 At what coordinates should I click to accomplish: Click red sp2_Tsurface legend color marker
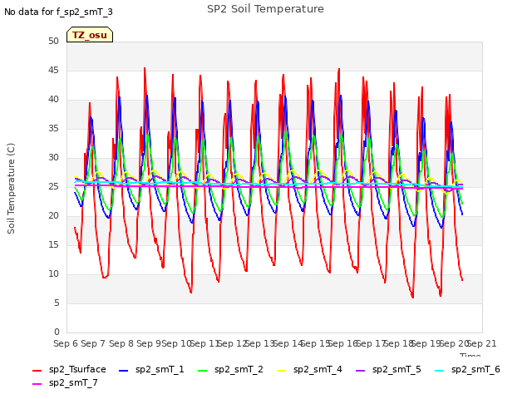click(x=37, y=371)
